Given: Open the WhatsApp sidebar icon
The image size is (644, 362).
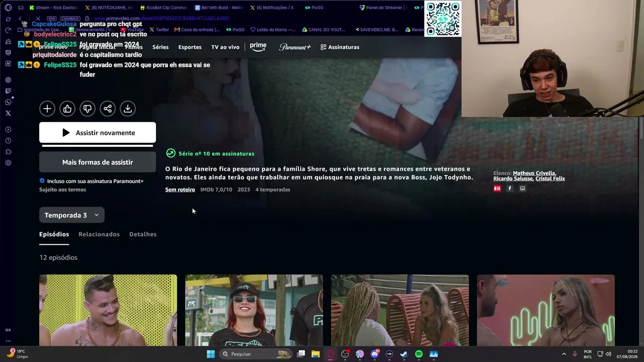Looking at the screenshot, I should click(x=8, y=102).
